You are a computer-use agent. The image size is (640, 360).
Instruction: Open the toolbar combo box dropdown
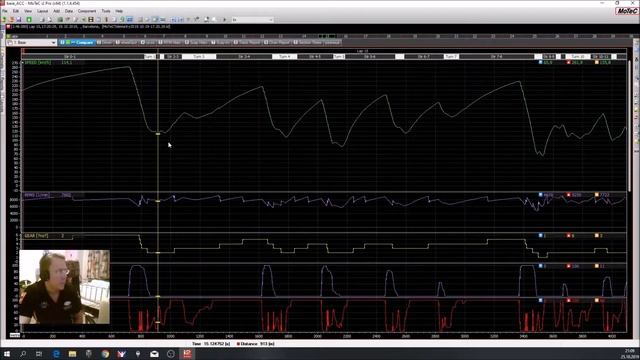[x=271, y=20]
